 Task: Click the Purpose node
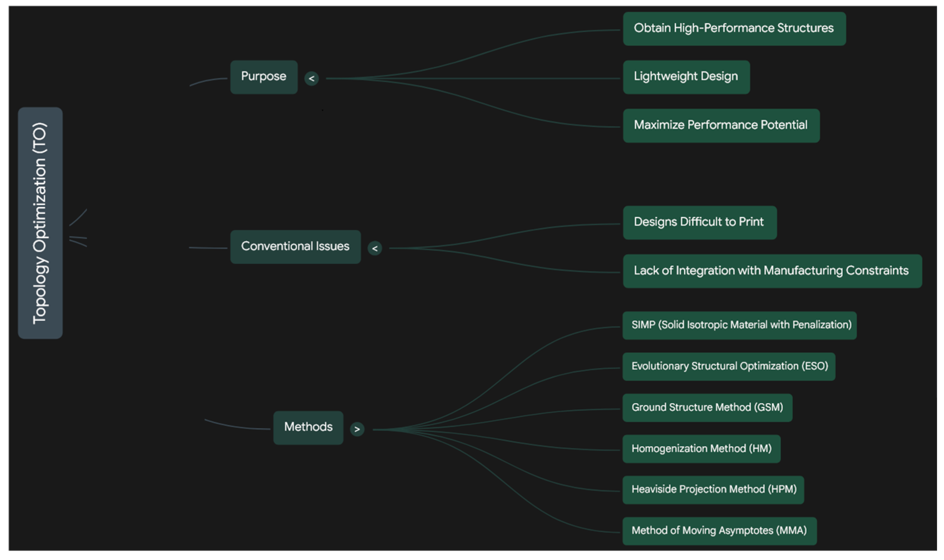pyautogui.click(x=264, y=77)
